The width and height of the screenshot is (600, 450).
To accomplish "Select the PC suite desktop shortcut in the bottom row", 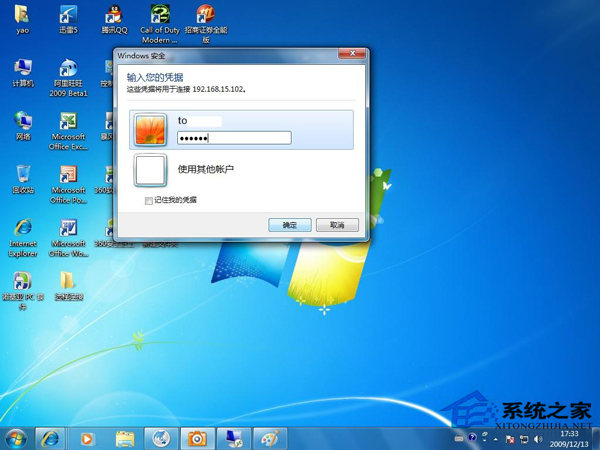I will click(23, 290).
